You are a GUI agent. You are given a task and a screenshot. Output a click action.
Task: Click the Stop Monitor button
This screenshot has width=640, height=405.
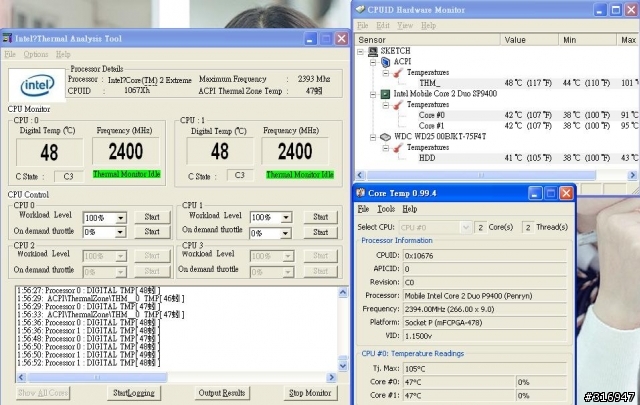[x=310, y=393]
